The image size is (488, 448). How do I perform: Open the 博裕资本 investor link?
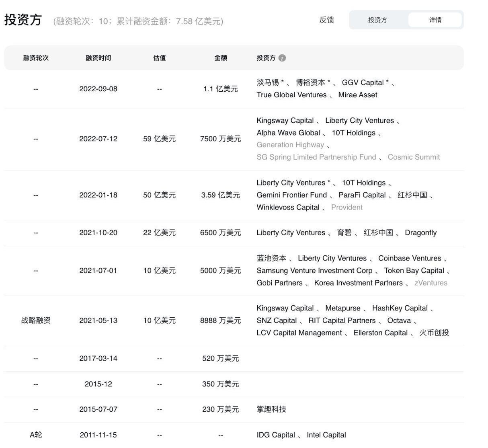point(310,82)
